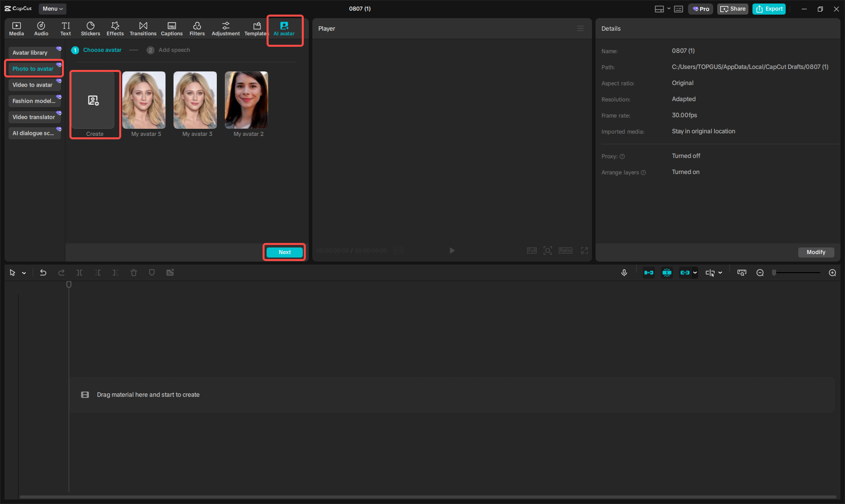This screenshot has width=845, height=504.
Task: Click the timeline zoom-to-fit icon
Action: click(x=742, y=273)
